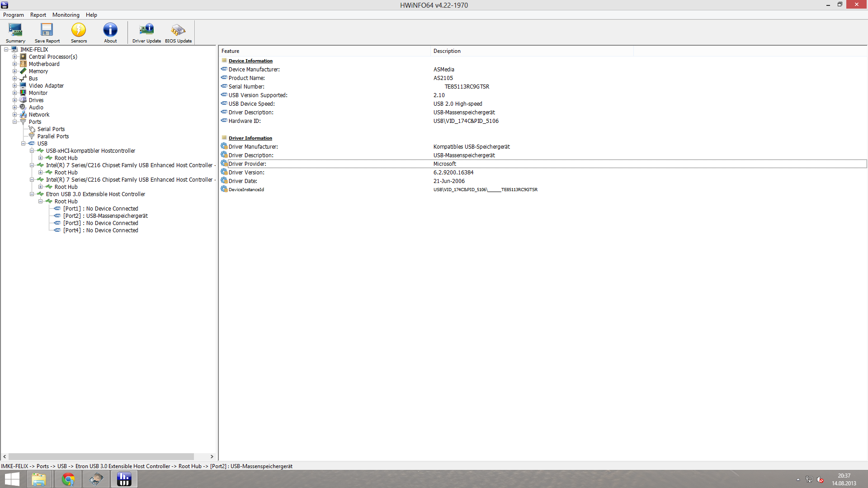Open Google Chrome from the taskbar
The width and height of the screenshot is (868, 488).
[68, 479]
